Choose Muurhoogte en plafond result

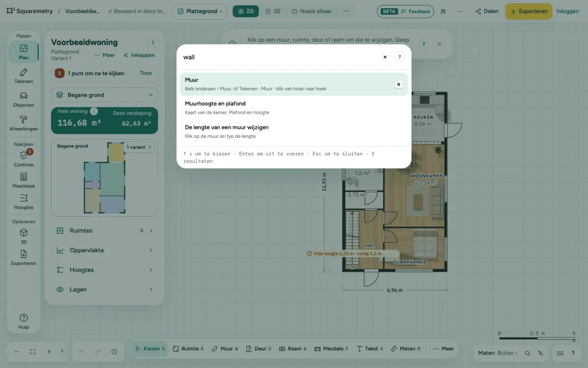tap(294, 107)
